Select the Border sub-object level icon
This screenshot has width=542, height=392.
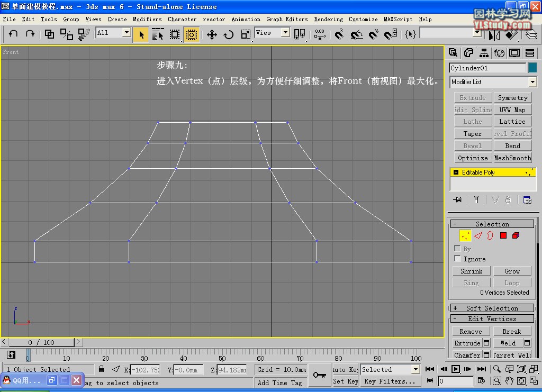(x=490, y=235)
